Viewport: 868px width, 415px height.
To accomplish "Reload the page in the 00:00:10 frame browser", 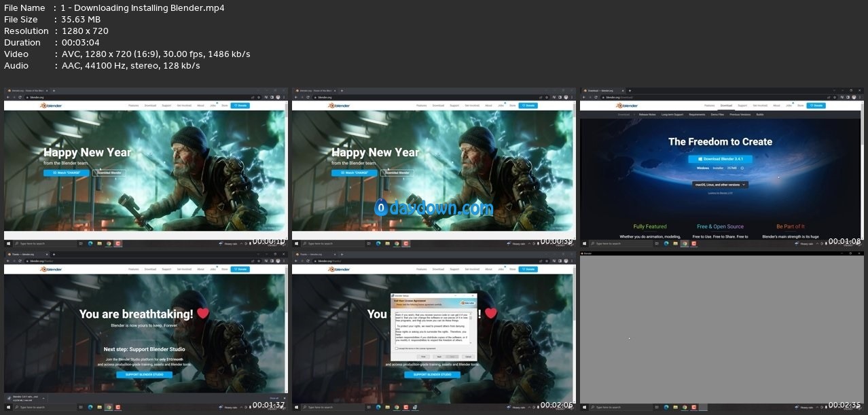I will (x=21, y=97).
